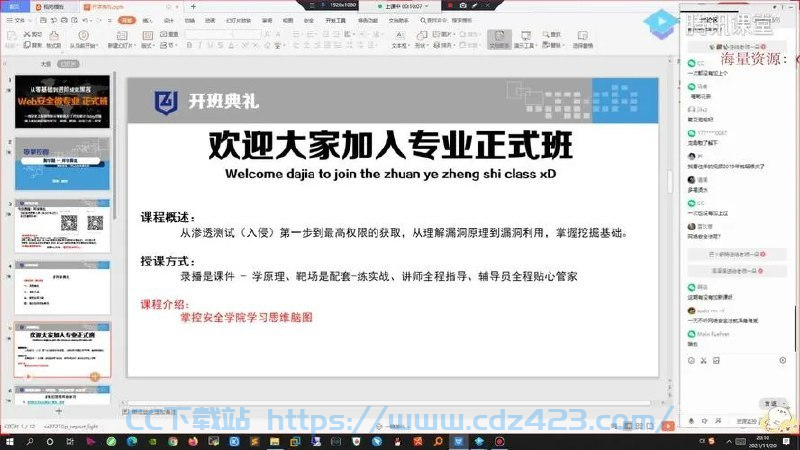Expand the Start From Current dropdown arrow
The width and height of the screenshot is (800, 450).
point(96,46)
